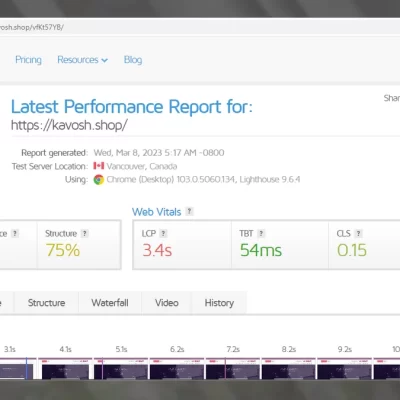Go to the Blog link
This screenshot has height=400, width=400.
(x=133, y=60)
